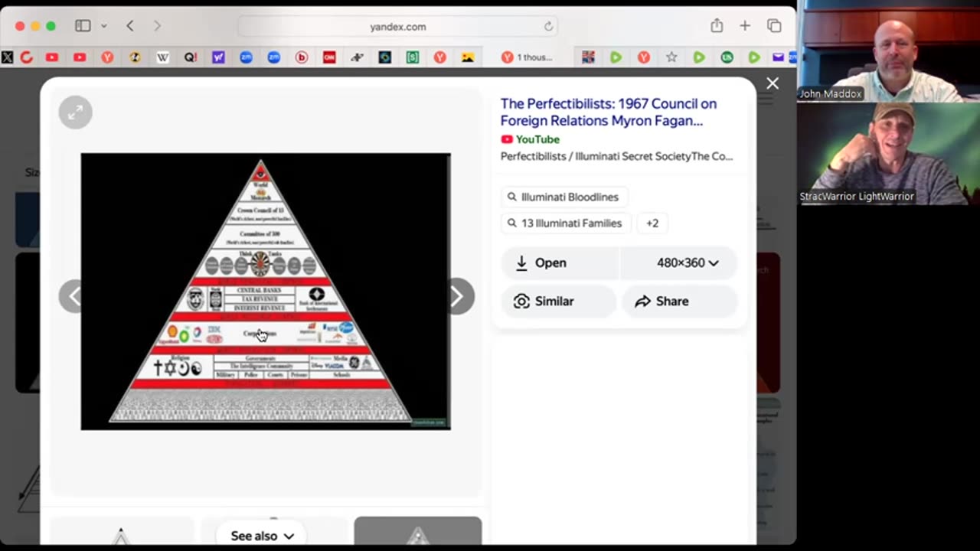
Task: Open the Safari Share menu
Action: click(717, 26)
